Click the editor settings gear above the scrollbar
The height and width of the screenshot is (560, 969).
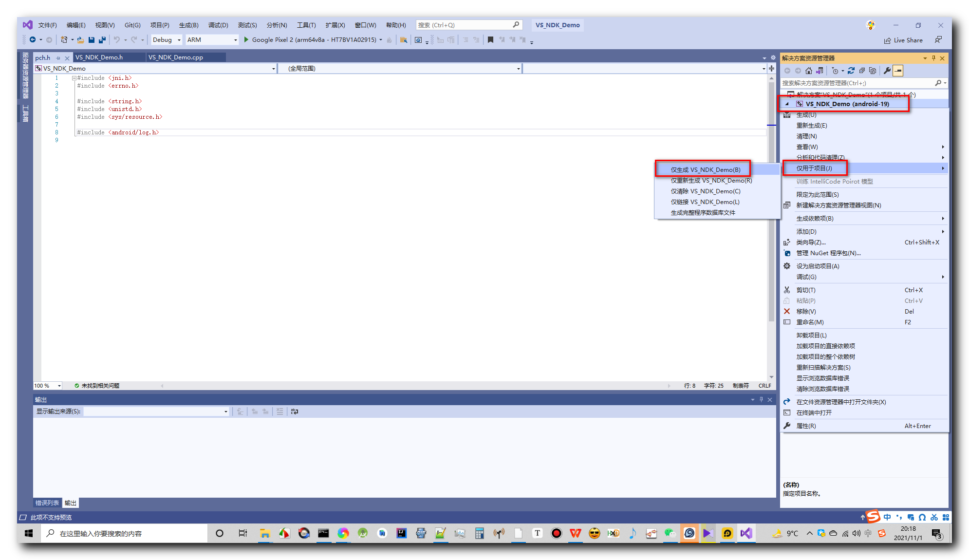tap(773, 57)
